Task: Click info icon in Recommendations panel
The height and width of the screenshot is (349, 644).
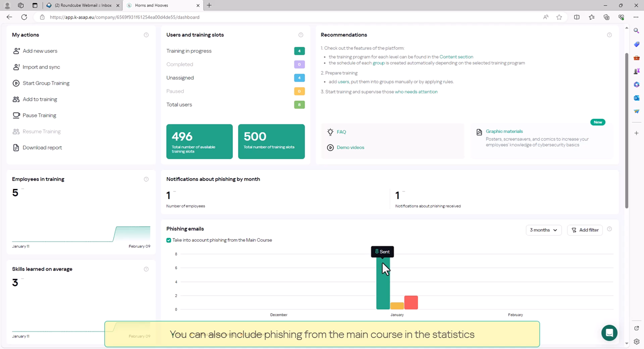Action: 609,35
